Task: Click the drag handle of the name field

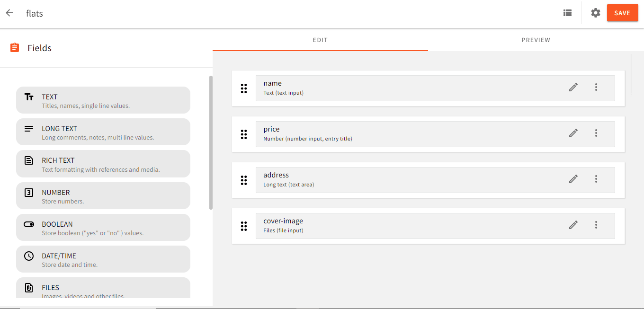Action: tap(244, 88)
